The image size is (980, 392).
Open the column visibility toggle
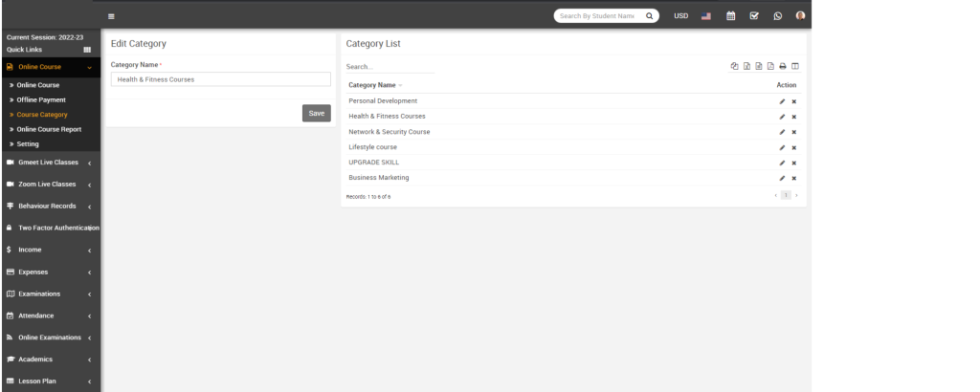794,66
